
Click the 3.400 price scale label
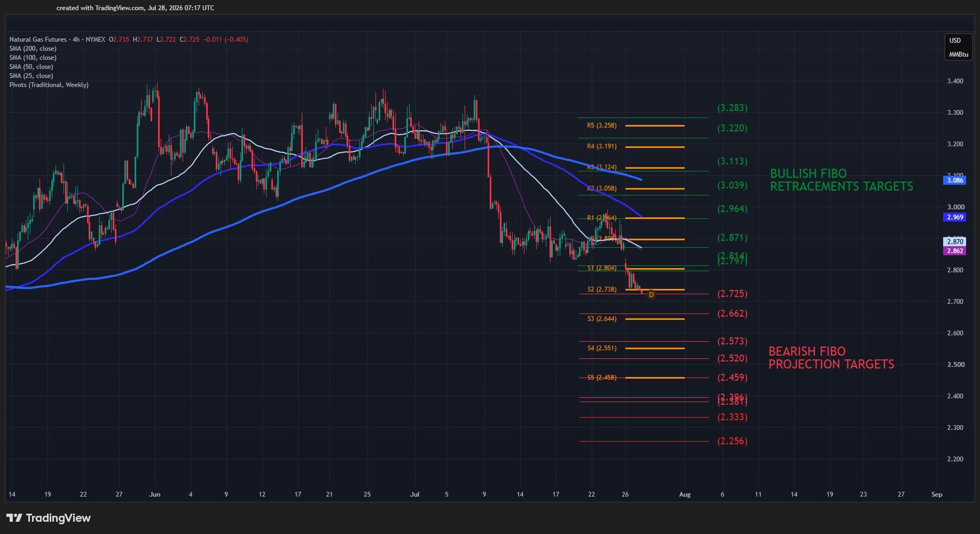(955, 82)
